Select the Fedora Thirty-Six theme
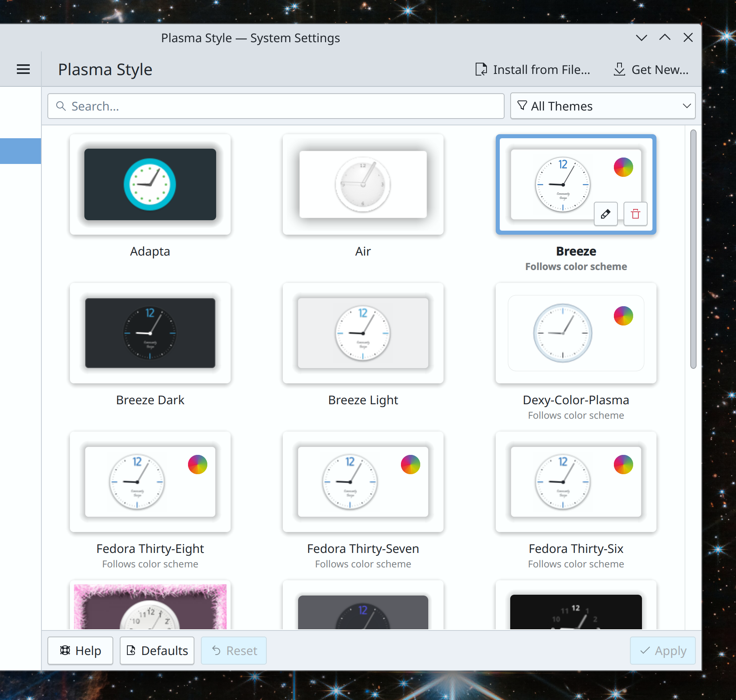Viewport: 736px width, 700px height. point(576,482)
